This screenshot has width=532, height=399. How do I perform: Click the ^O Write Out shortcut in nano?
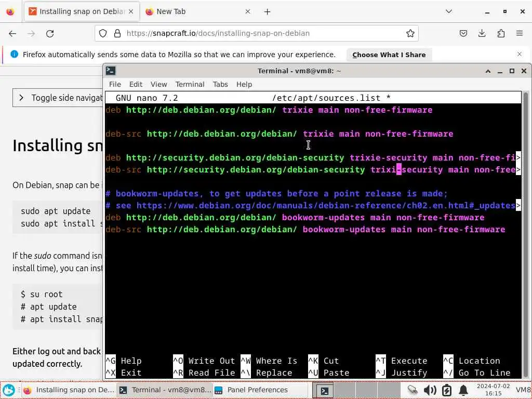(204, 361)
